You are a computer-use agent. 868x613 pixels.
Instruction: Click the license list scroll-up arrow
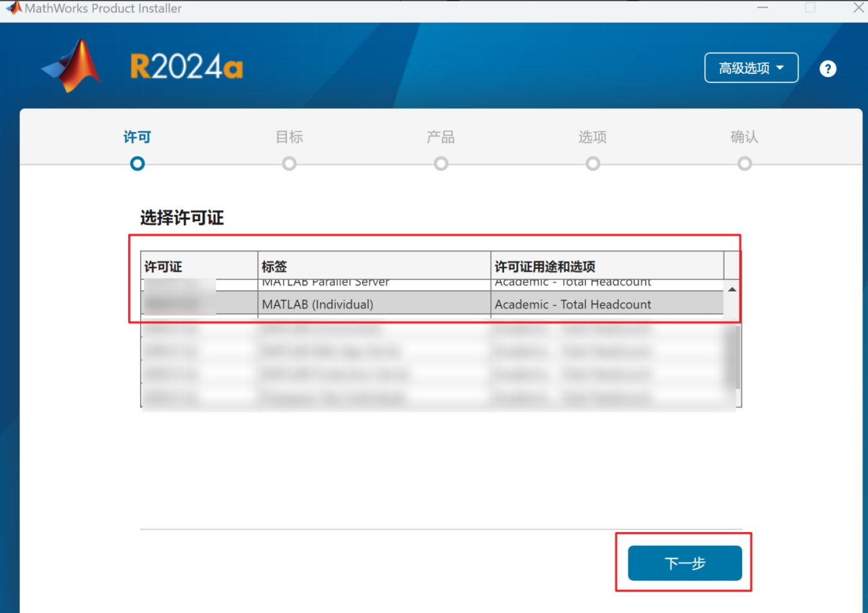(x=732, y=289)
